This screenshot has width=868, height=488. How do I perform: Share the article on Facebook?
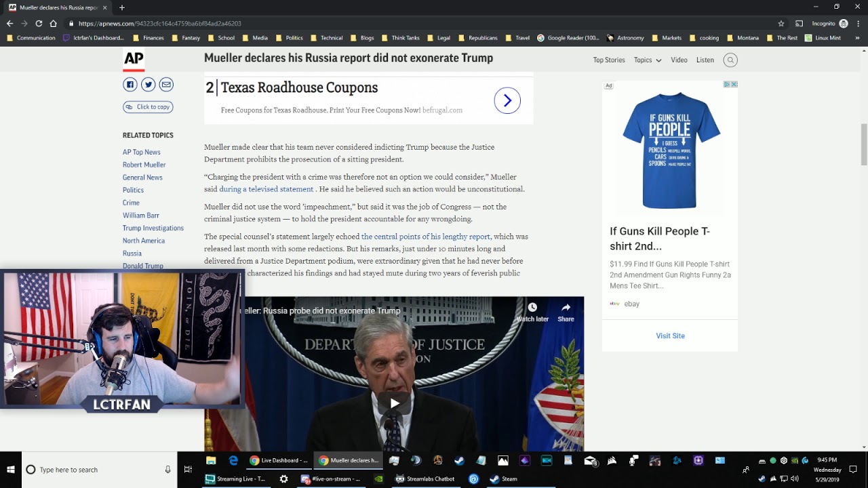point(130,85)
